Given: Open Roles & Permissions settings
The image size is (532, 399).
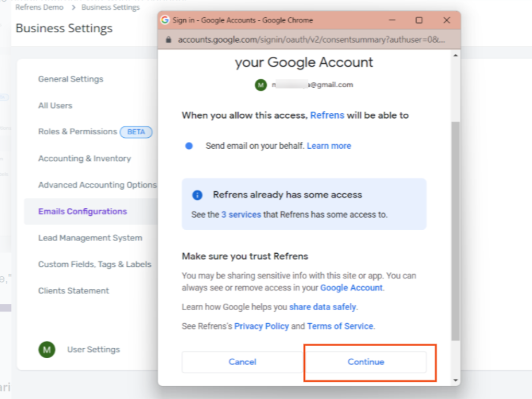Looking at the screenshot, I should pyautogui.click(x=77, y=131).
